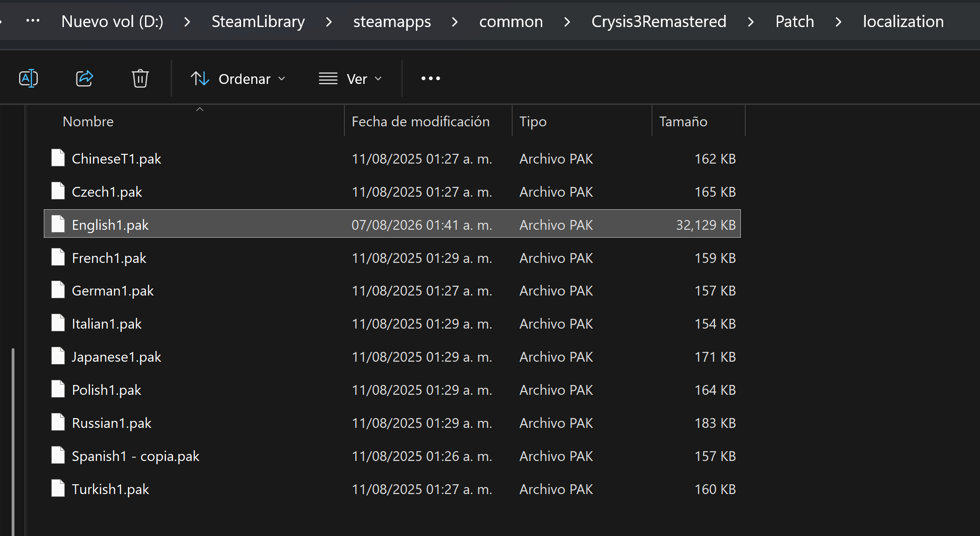This screenshot has width=980, height=536.
Task: Expand chevron after Patch breadcrumb
Action: coord(839,22)
